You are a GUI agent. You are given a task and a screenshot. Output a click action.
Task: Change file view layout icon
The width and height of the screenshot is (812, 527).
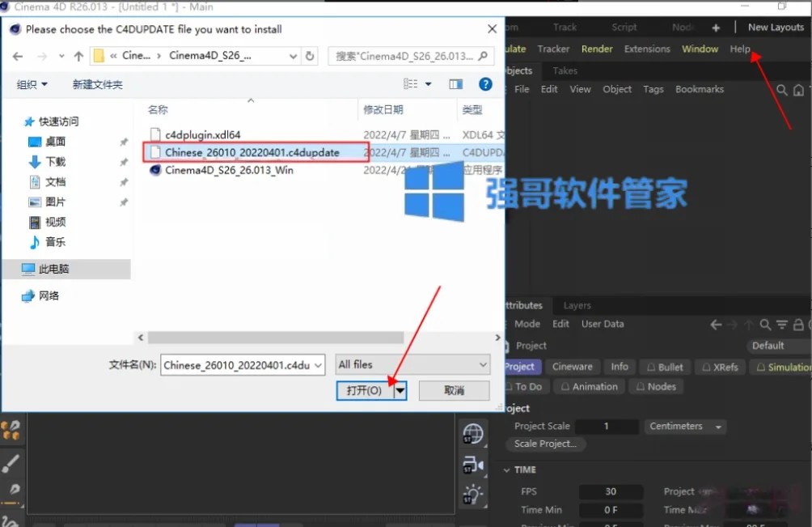click(x=411, y=84)
